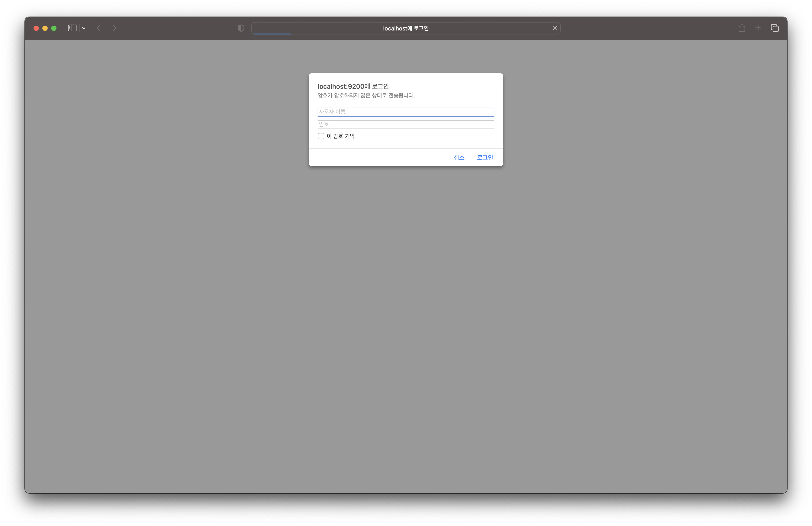The height and width of the screenshot is (526, 812).
Task: Click the '암호' password field
Action: (406, 124)
